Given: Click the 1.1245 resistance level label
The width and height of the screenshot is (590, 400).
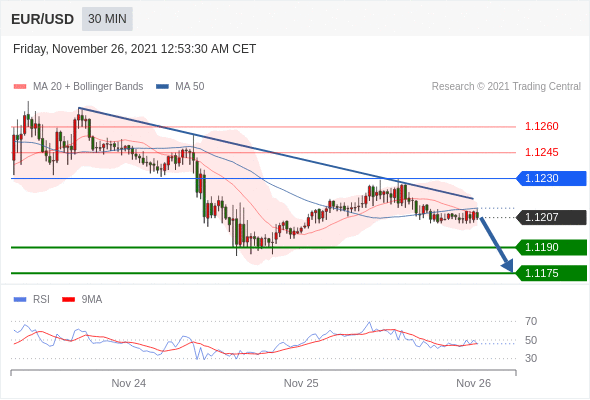Looking at the screenshot, I should coord(541,152).
